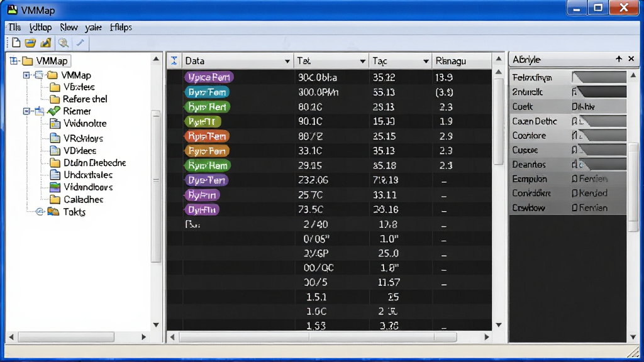Click the page icon beside Uhdorthales
This screenshot has width=644, height=362.
point(55,175)
